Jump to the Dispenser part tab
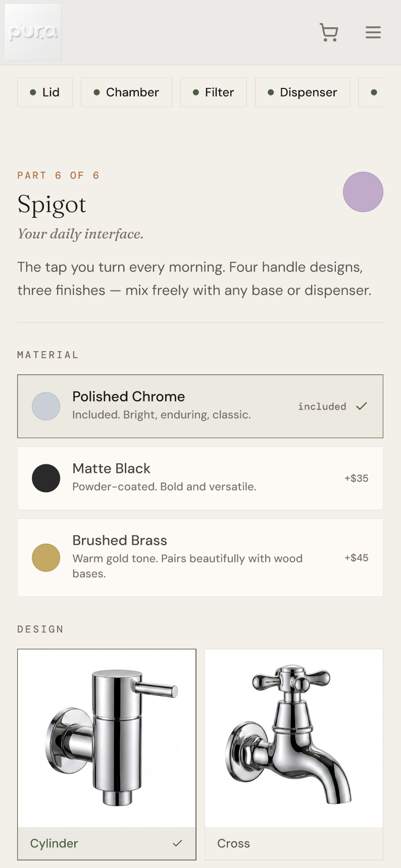Image resolution: width=401 pixels, height=868 pixels. [x=303, y=92]
